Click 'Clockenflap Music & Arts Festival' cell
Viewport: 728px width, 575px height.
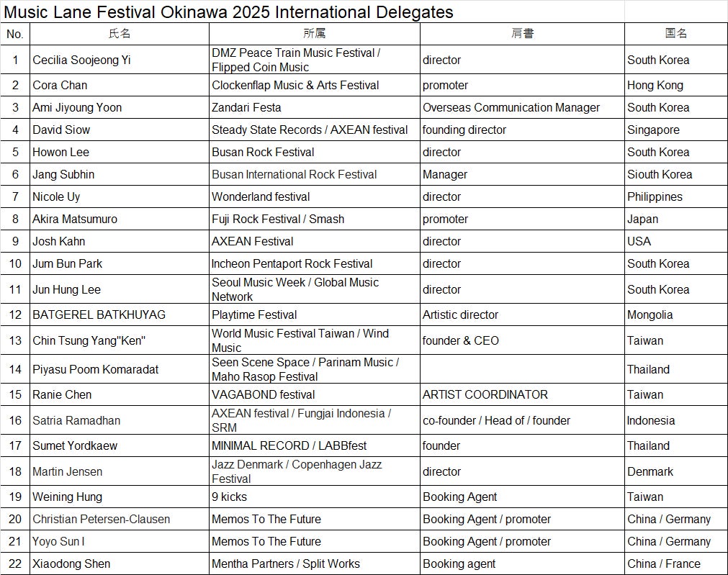[x=315, y=85]
